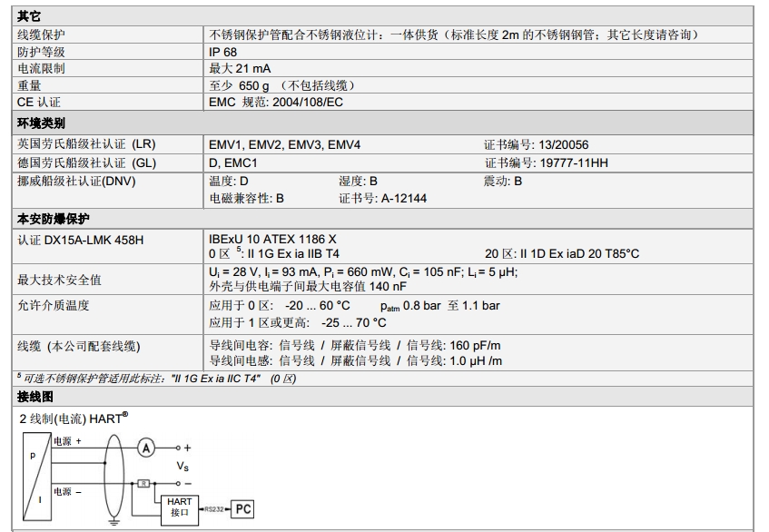Click EMV1, EMV2, EMV3, EMV4 value

(284, 144)
